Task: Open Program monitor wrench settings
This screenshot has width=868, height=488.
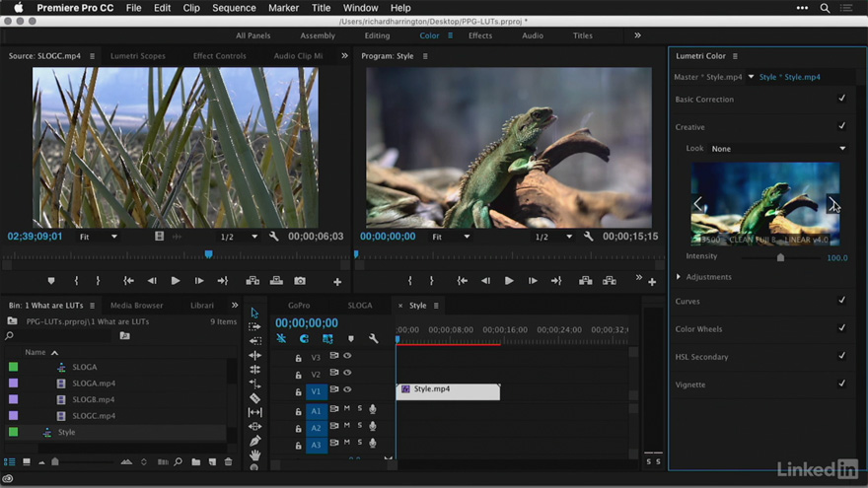Action: click(x=588, y=237)
